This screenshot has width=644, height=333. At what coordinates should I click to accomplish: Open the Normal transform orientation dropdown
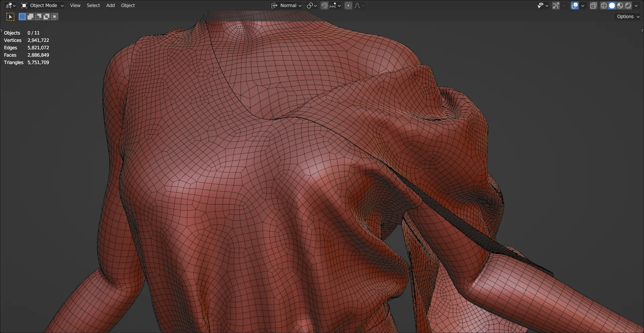tap(286, 5)
